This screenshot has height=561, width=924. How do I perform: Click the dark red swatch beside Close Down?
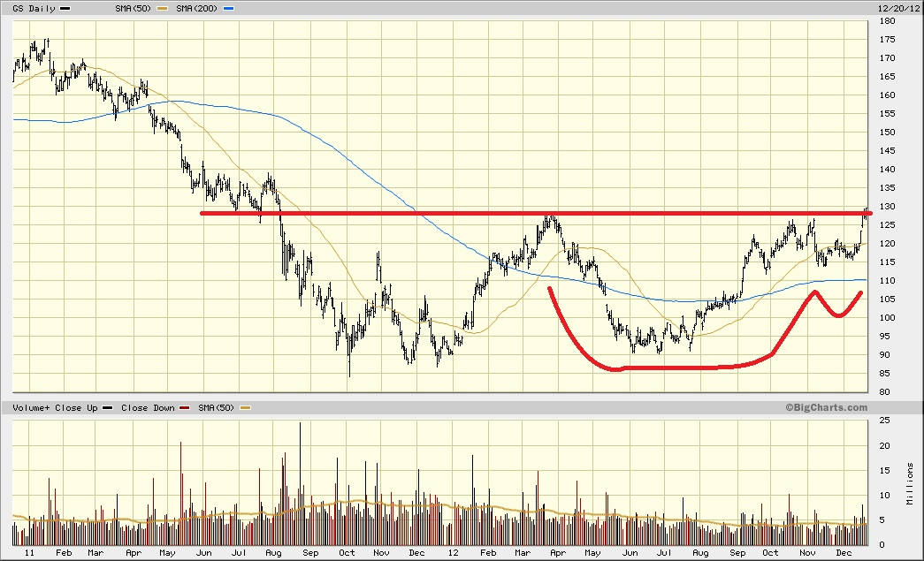[x=185, y=408]
